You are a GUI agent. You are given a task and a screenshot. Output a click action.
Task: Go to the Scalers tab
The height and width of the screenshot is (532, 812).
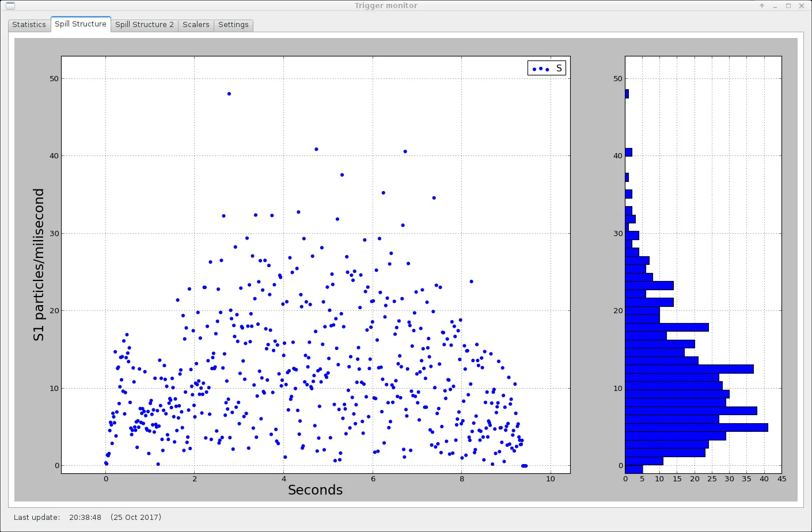point(196,25)
